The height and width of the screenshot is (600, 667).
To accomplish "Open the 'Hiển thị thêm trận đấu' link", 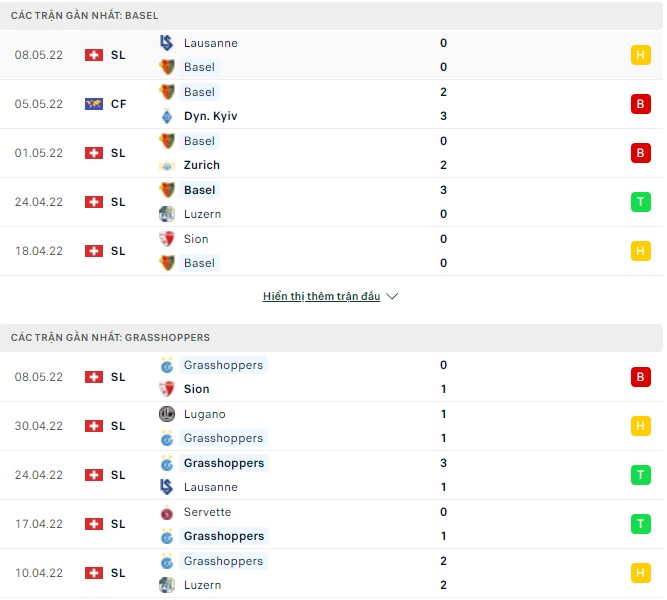I will click(321, 297).
